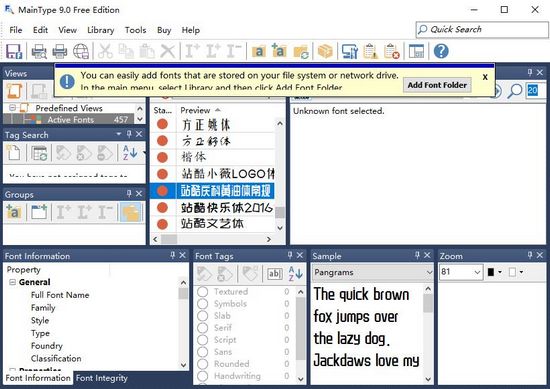Click the Copy icon in the toolbar

tap(126, 51)
